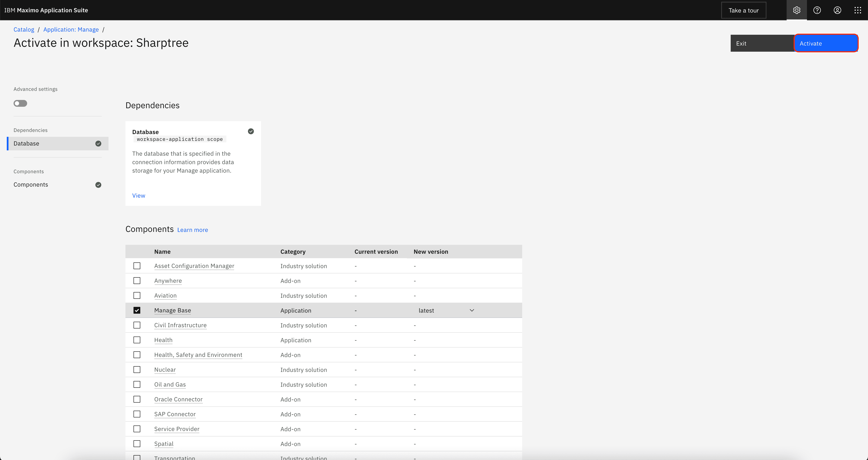Image resolution: width=868 pixels, height=460 pixels.
Task: Click the New version column header
Action: click(431, 252)
